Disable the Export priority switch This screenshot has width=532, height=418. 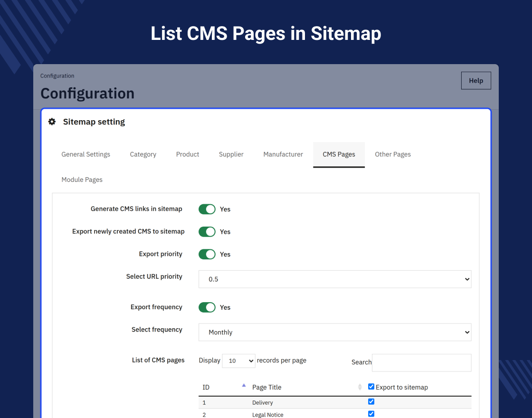click(x=207, y=254)
